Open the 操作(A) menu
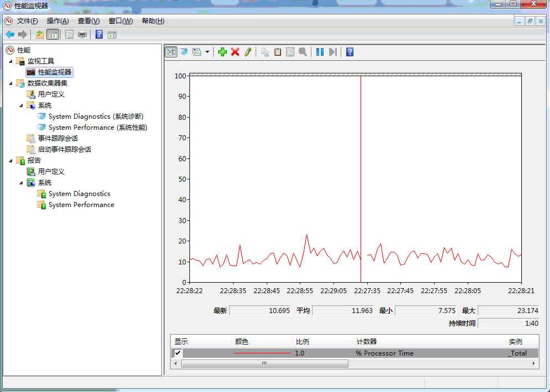The width and height of the screenshot is (550, 392). (x=58, y=21)
